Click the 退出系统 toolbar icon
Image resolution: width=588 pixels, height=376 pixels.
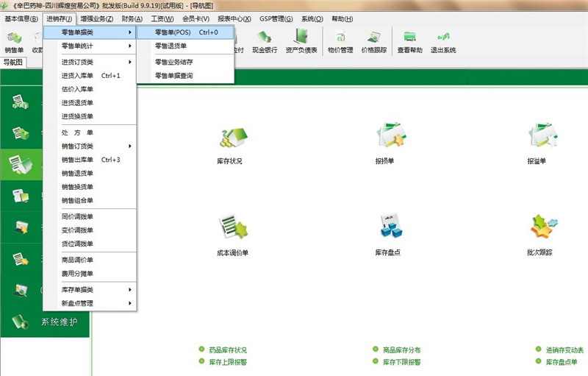tap(443, 43)
